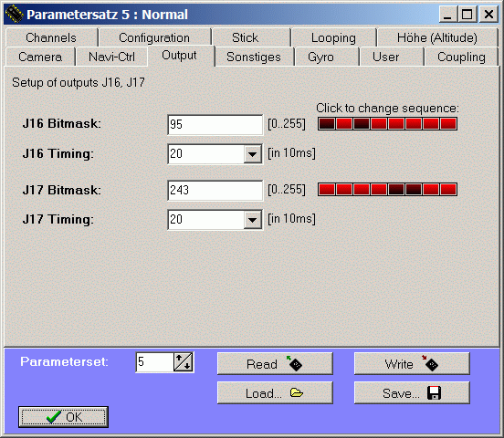504x438 pixels.
Task: Select the Output tab
Action: tap(181, 56)
